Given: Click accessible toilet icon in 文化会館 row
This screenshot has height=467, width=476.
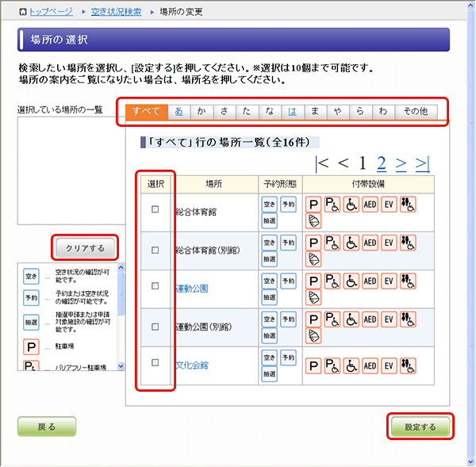Looking at the screenshot, I should click(x=408, y=366).
